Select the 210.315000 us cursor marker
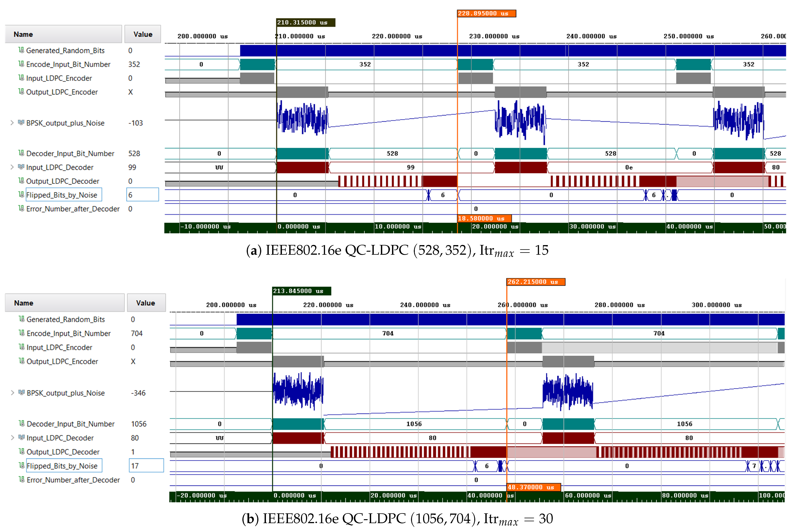794x532 pixels. [x=306, y=22]
